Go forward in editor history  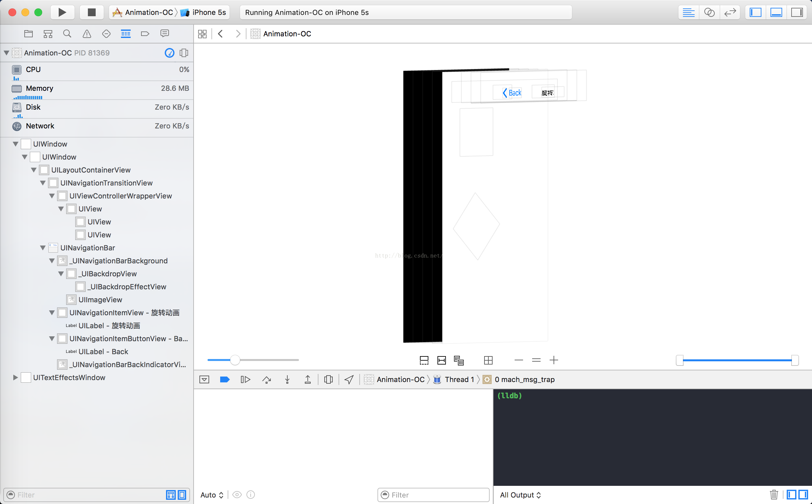238,34
